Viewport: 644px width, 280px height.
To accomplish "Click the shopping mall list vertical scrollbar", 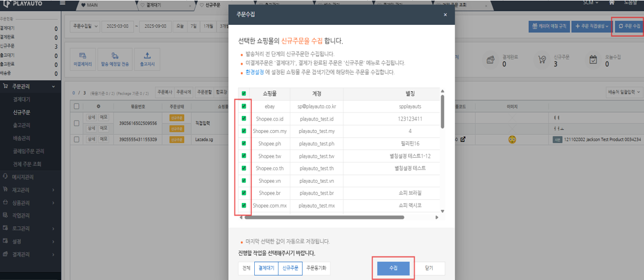I will (442, 111).
